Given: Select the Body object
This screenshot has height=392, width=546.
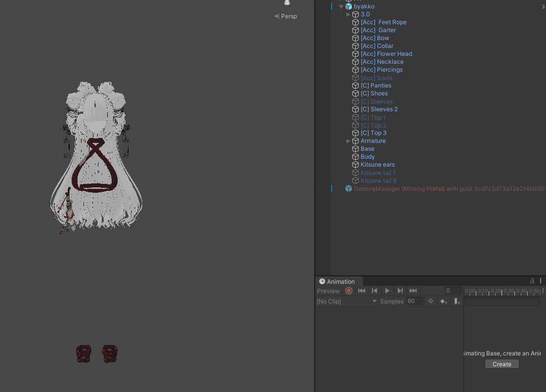Looking at the screenshot, I should [x=367, y=157].
